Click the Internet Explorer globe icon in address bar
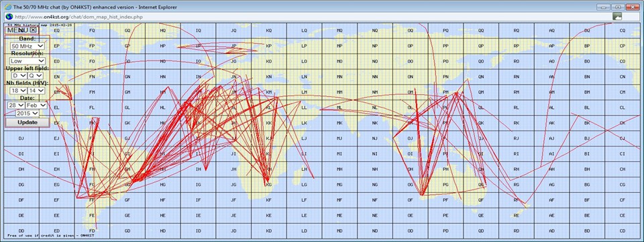644x242 pixels. tap(9, 16)
